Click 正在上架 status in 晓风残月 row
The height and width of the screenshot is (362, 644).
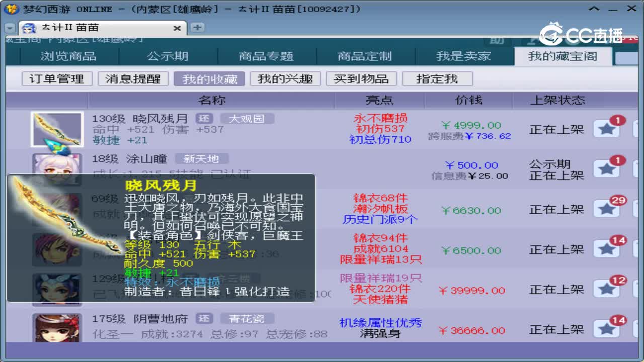tap(556, 129)
